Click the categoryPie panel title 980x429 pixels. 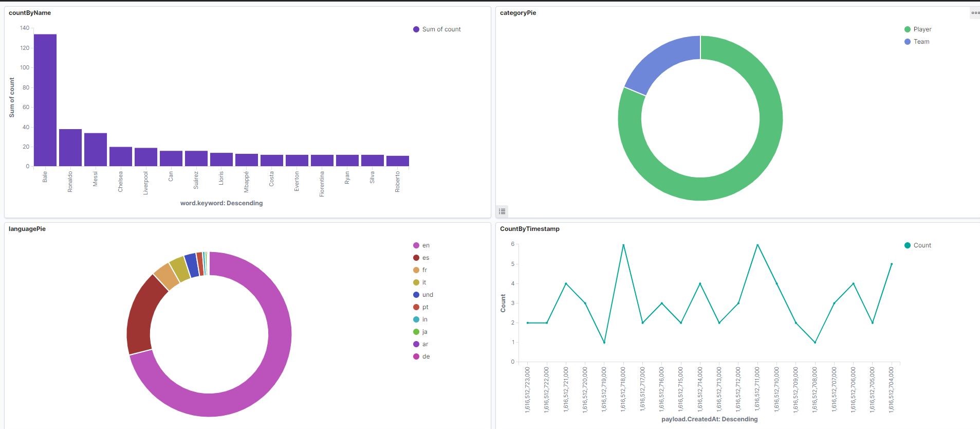[518, 13]
